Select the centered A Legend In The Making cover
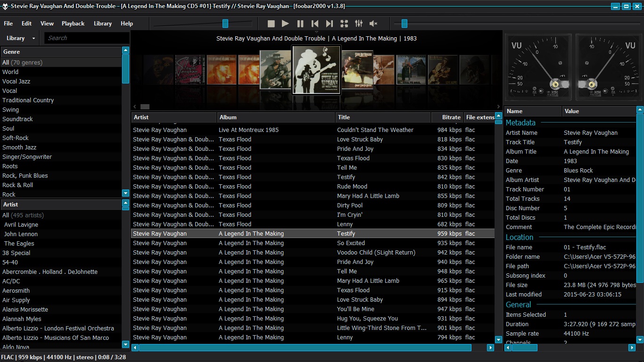This screenshot has width=644, height=362. coord(316,69)
